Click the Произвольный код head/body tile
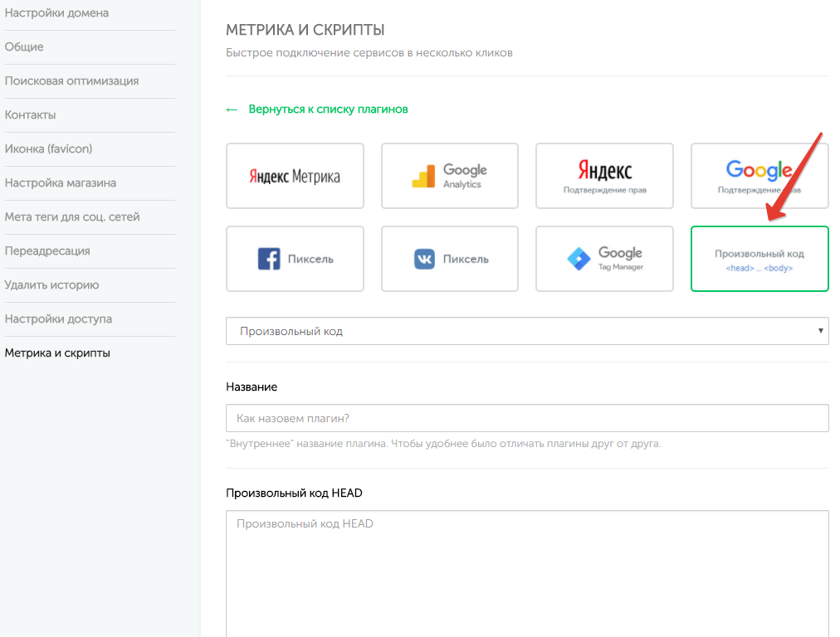The height and width of the screenshot is (637, 840). (759, 259)
